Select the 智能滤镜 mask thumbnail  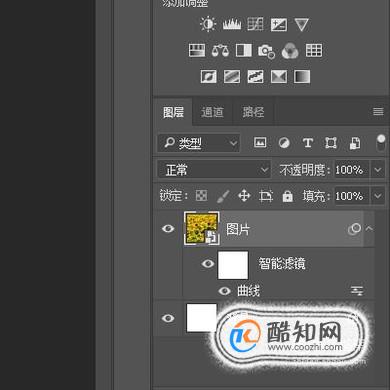point(233,265)
